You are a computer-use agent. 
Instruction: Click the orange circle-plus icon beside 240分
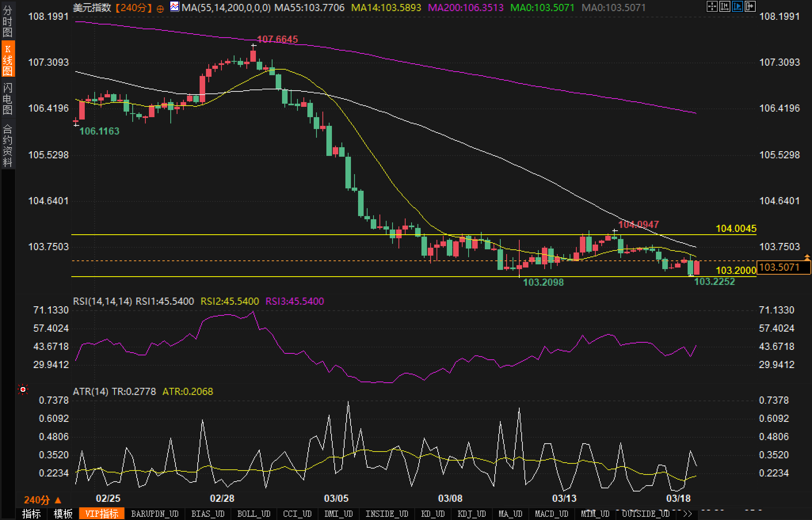click(x=160, y=9)
